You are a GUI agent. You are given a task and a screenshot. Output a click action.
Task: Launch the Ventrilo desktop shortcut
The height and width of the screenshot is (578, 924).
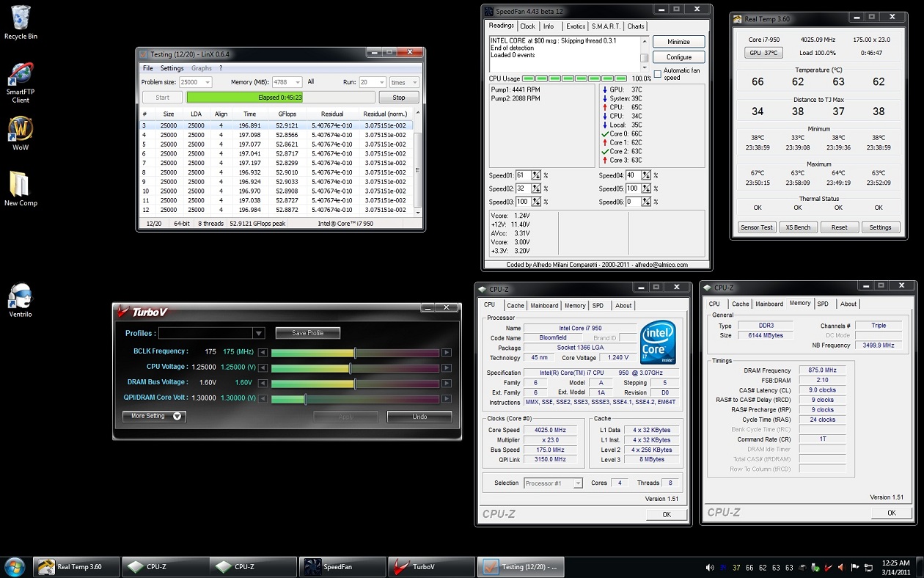21,300
